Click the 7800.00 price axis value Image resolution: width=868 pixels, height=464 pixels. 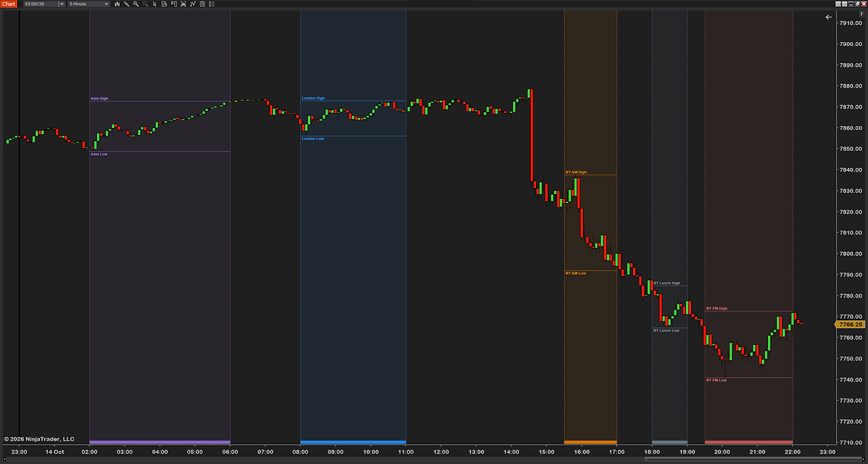tap(851, 254)
